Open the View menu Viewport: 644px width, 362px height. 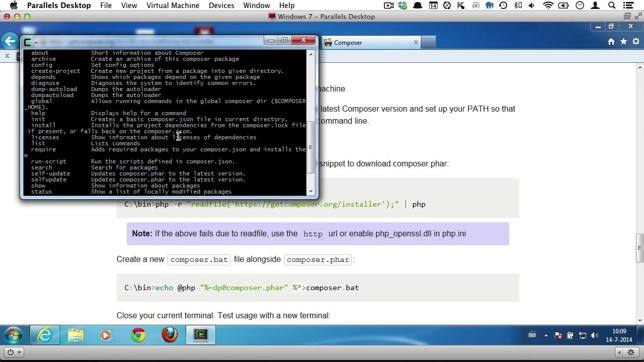(x=129, y=6)
